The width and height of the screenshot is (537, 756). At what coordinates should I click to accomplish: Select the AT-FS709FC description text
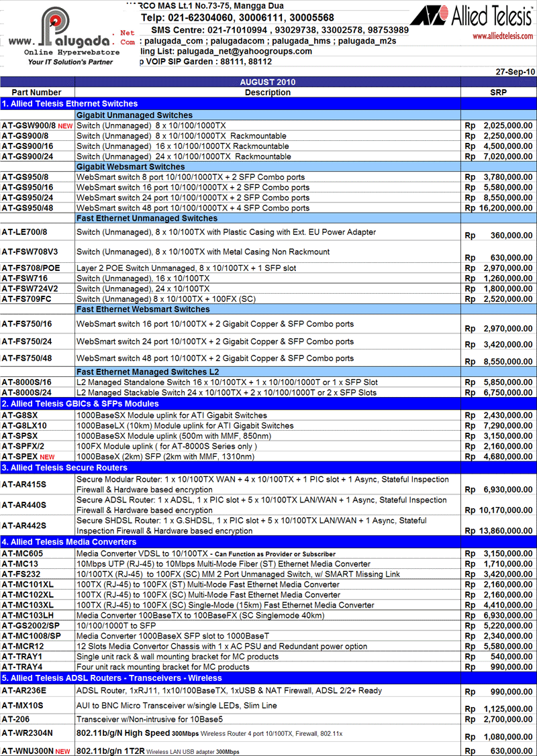[x=166, y=299]
